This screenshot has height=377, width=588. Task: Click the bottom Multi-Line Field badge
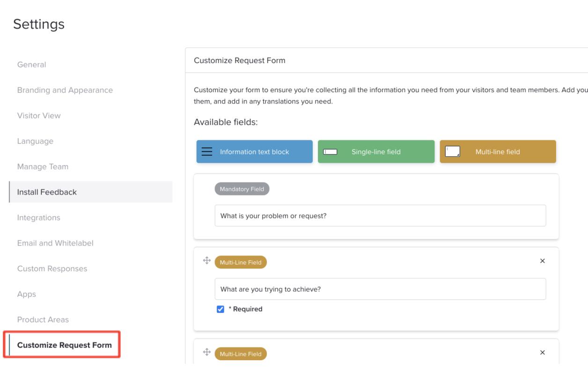click(241, 354)
